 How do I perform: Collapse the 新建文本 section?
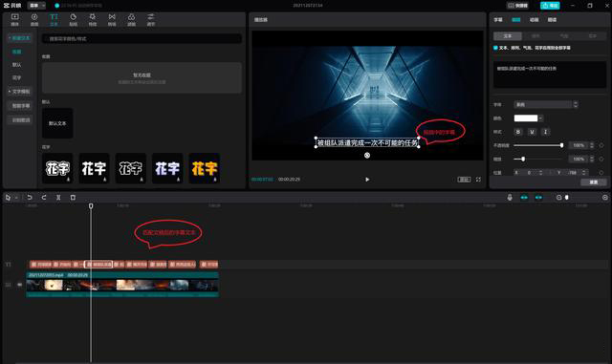tap(19, 38)
